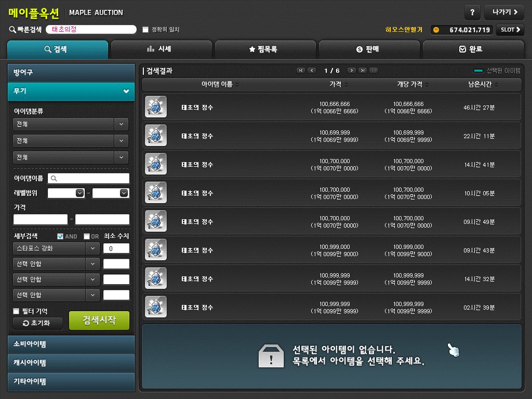Screen dimensions: 532x399
Task: Open the 스타포스 강화 dropdown
Action: coord(56,248)
